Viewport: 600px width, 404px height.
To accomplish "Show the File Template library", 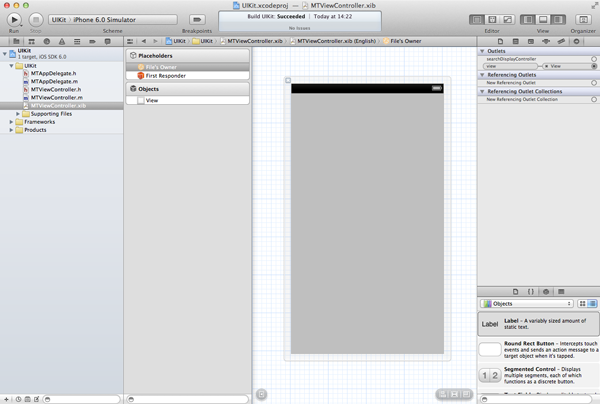I will click(515, 292).
